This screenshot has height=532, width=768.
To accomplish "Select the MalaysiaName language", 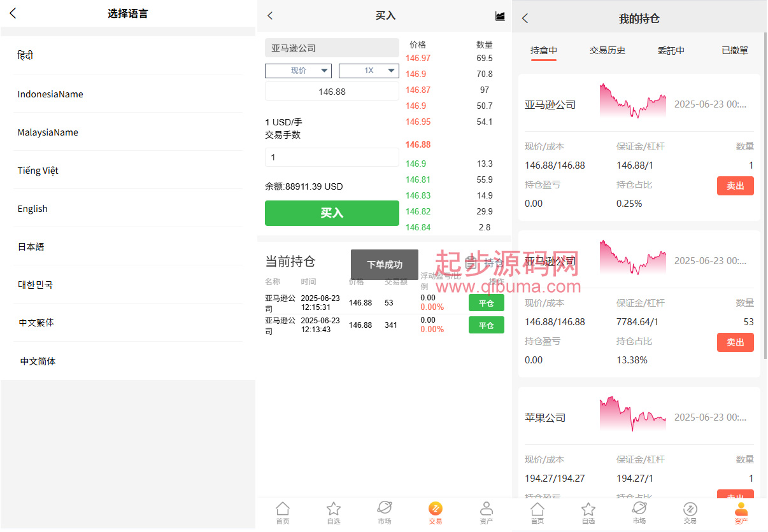I will (x=128, y=132).
